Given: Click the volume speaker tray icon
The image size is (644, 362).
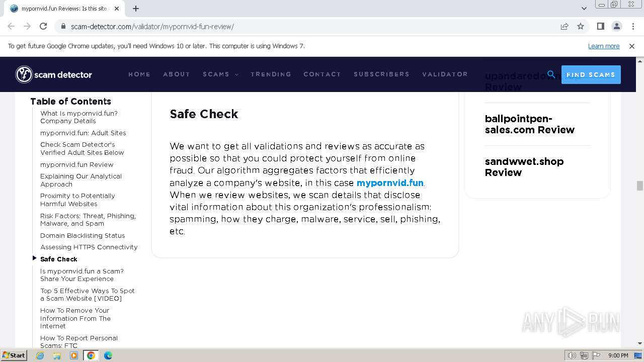Looking at the screenshot, I should point(572,355).
